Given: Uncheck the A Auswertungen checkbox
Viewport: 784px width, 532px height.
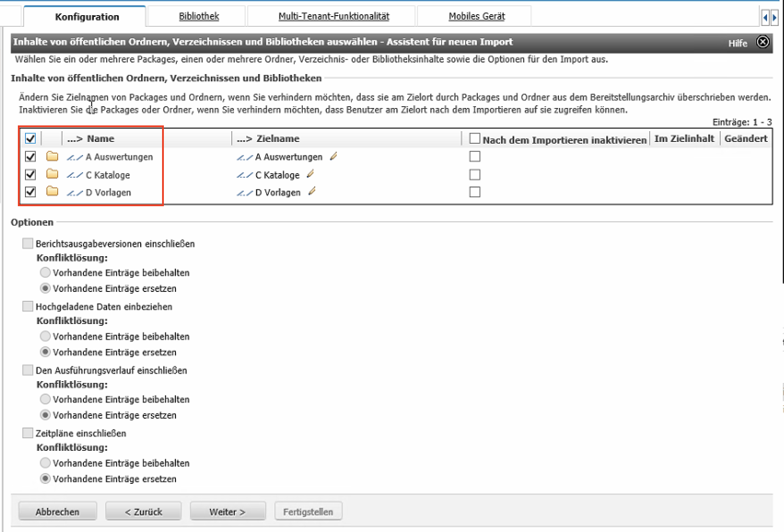Looking at the screenshot, I should pyautogui.click(x=30, y=157).
